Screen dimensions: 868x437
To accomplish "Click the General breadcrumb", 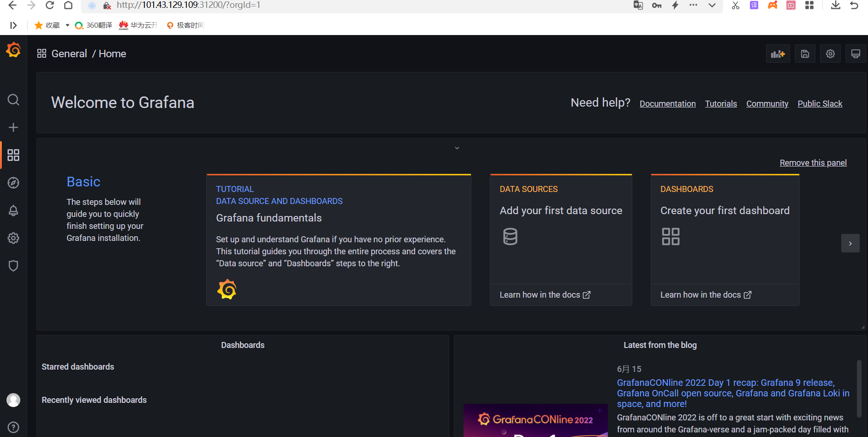I will 69,54.
